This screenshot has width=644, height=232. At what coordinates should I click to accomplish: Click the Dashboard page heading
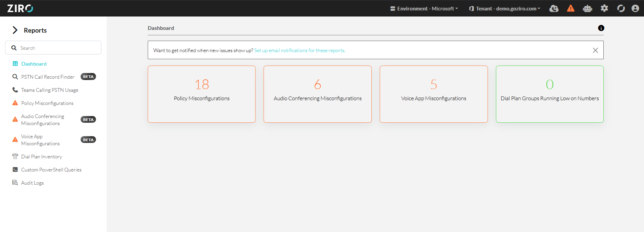(161, 28)
